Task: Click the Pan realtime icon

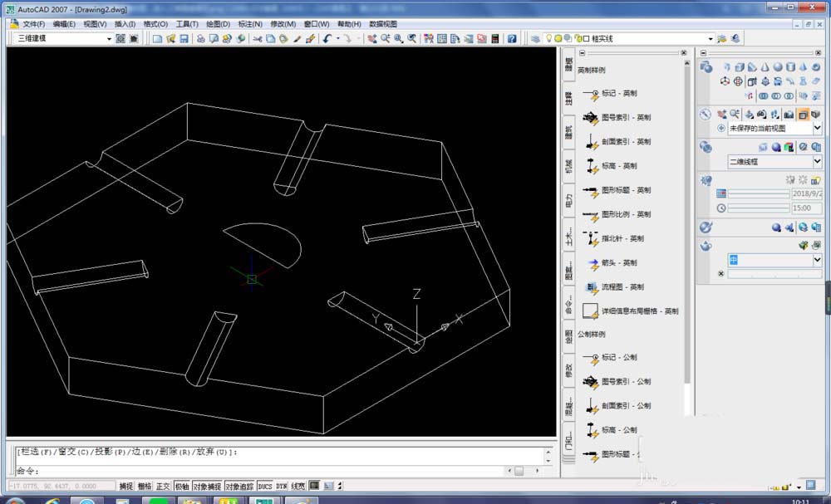Action: pyautogui.click(x=372, y=39)
